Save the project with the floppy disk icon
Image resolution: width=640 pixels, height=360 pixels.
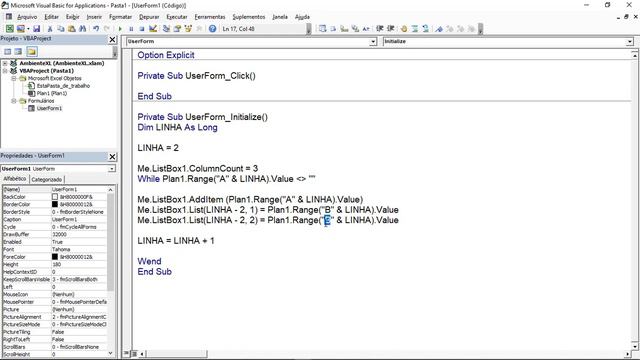pyautogui.click(x=36, y=29)
